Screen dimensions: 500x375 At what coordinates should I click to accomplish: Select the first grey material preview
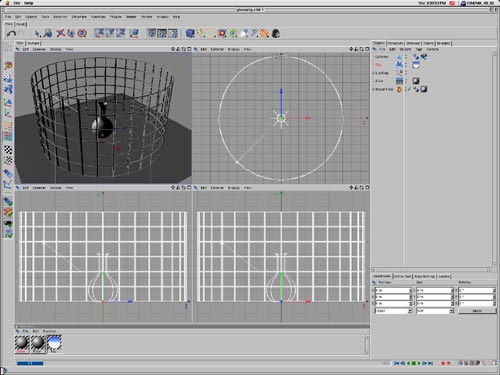coord(22,344)
